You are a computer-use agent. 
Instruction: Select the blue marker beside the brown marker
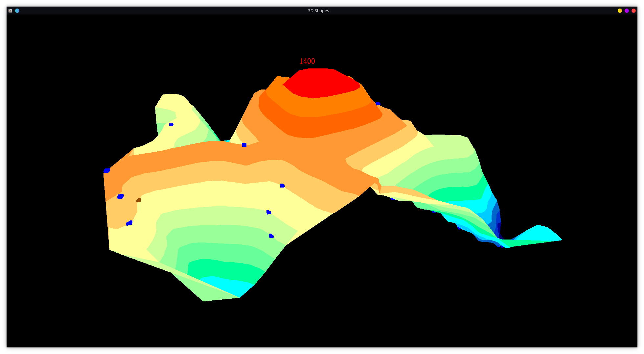[121, 196]
